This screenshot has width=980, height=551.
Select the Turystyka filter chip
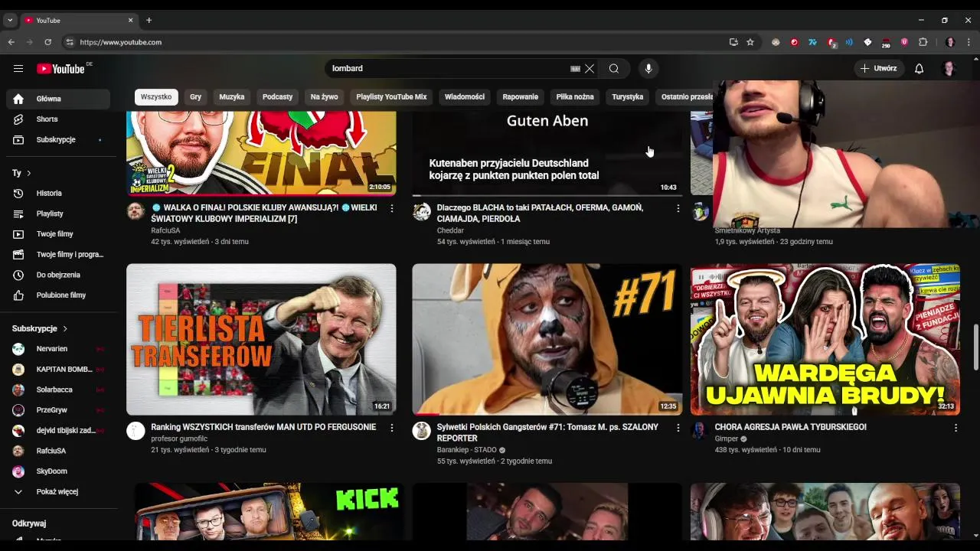click(x=628, y=97)
